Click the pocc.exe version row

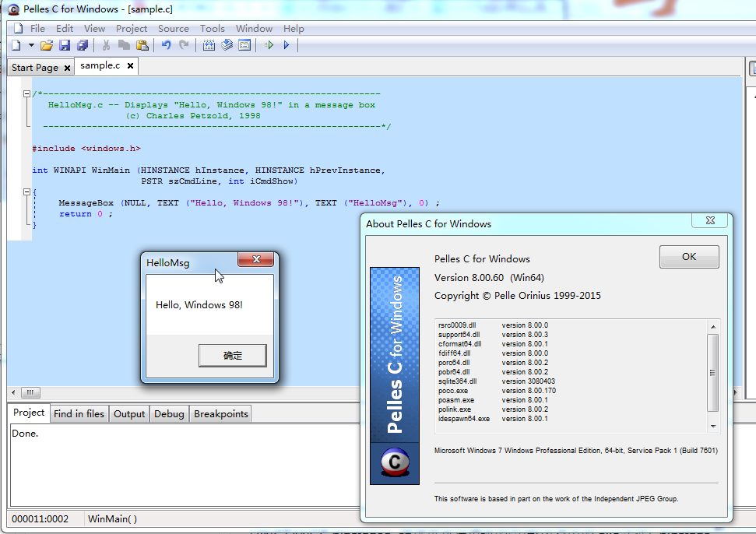pyautogui.click(x=497, y=391)
